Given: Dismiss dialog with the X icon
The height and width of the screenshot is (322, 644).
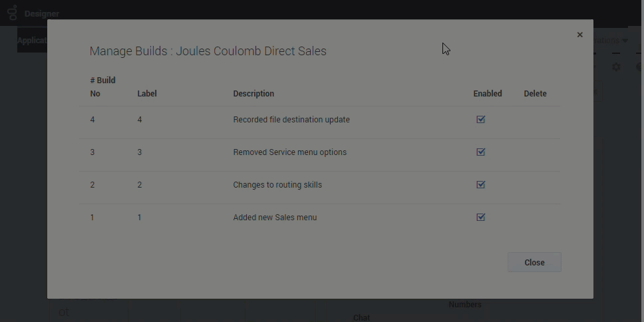Looking at the screenshot, I should click(579, 35).
